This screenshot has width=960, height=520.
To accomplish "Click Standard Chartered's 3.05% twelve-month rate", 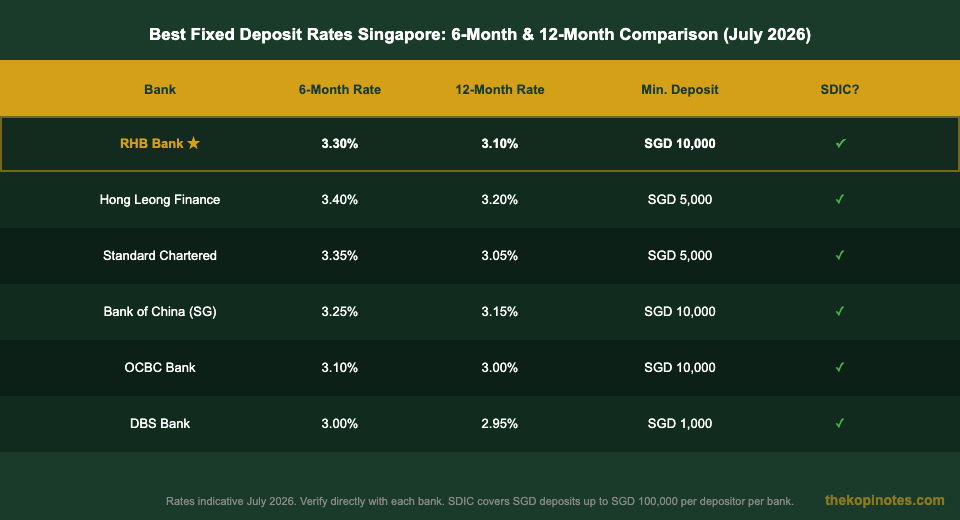I will click(x=500, y=255).
